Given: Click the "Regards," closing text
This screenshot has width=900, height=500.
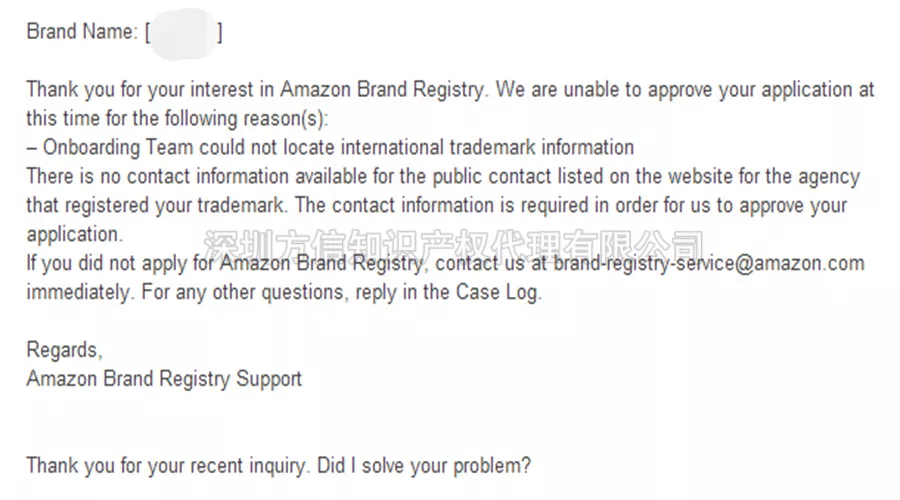Looking at the screenshot, I should pos(64,350).
